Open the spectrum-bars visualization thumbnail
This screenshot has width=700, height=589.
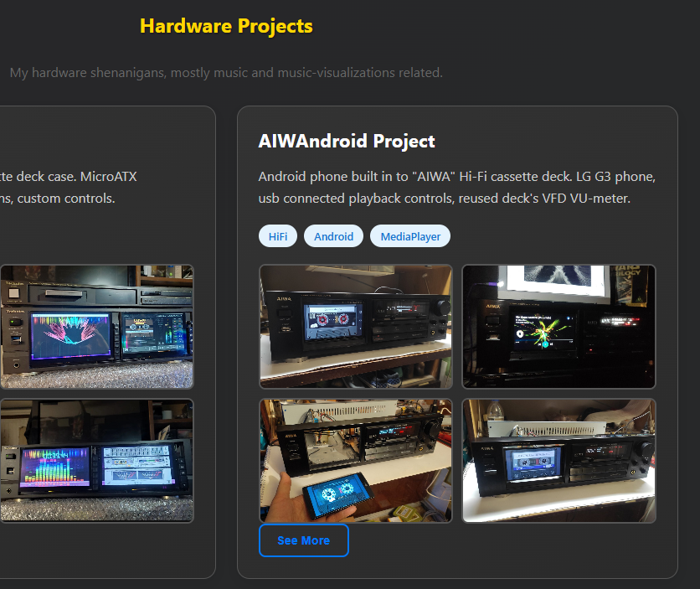96,460
